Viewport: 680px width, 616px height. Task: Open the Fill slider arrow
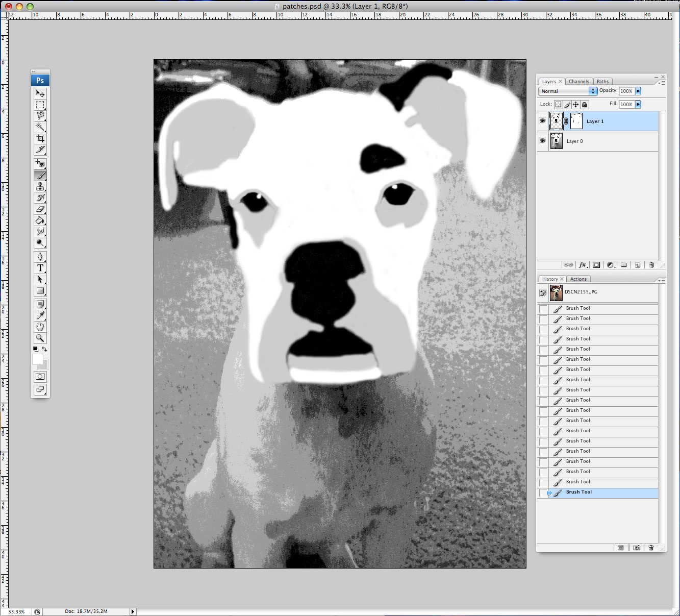click(638, 104)
